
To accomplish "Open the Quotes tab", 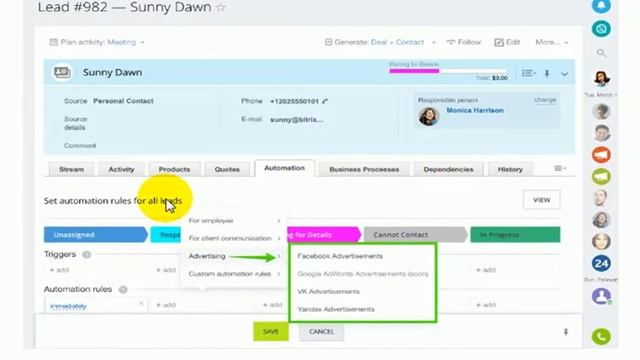I will 227,169.
